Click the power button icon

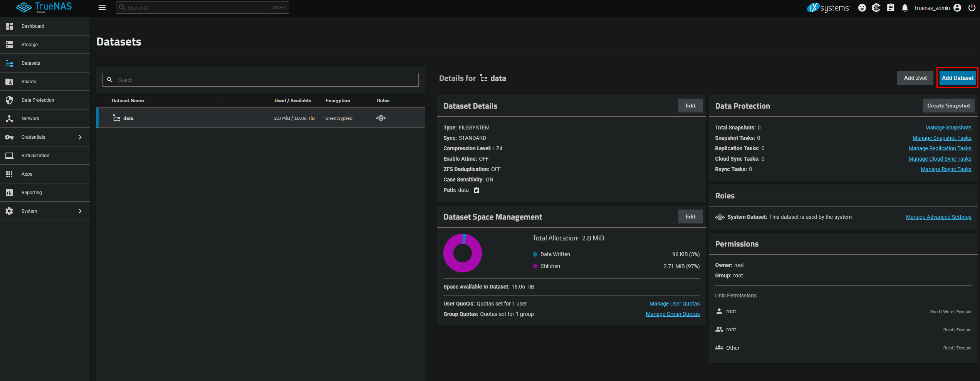coord(972,8)
